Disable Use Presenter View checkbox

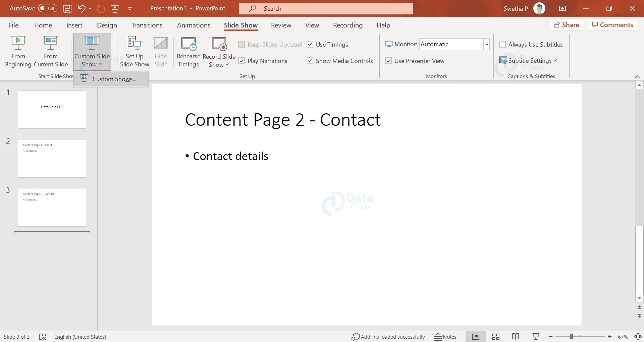388,61
